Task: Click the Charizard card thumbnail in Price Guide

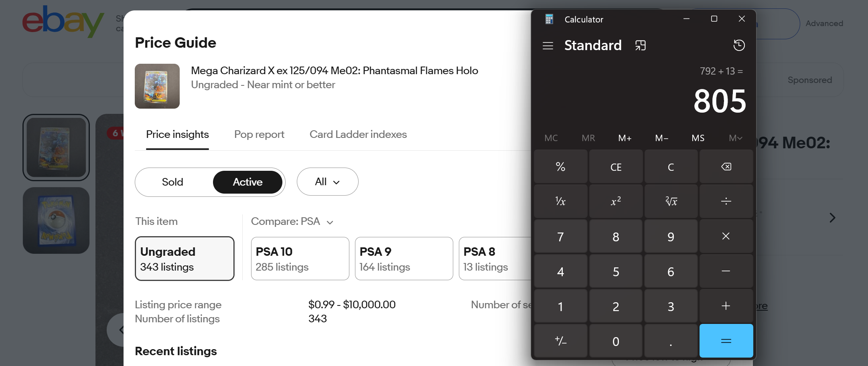Action: coord(157,86)
